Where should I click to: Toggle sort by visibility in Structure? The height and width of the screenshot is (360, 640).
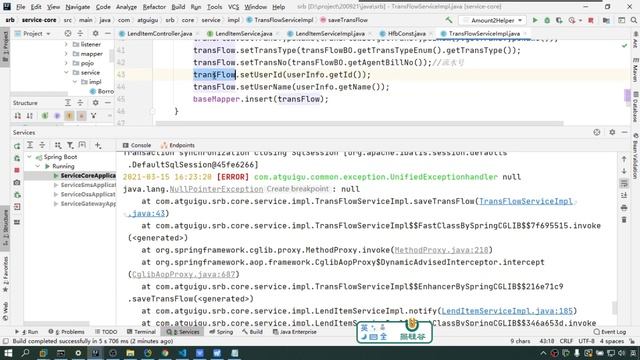tap(18, 116)
